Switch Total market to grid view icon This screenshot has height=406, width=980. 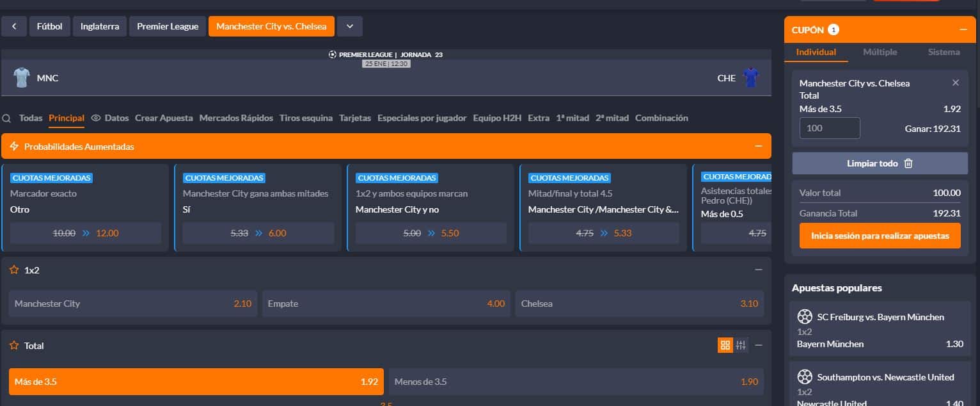pos(725,345)
